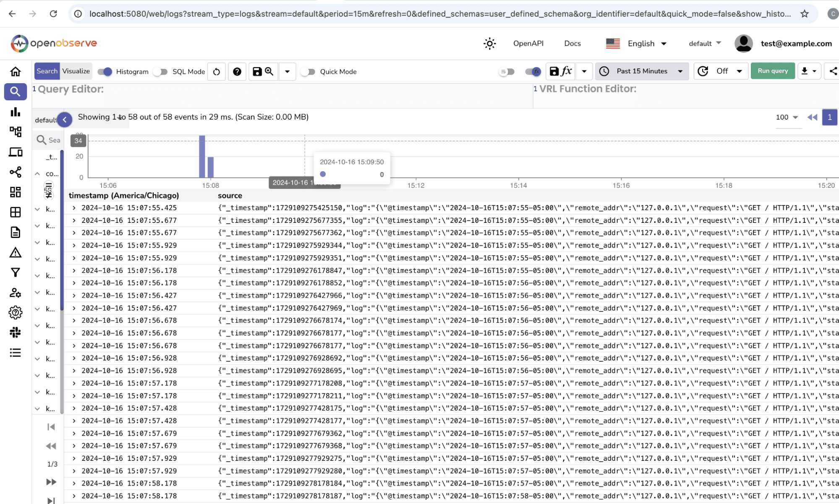Click the query reset refresh icon near SQL Mode
This screenshot has height=504, width=839.
216,71
